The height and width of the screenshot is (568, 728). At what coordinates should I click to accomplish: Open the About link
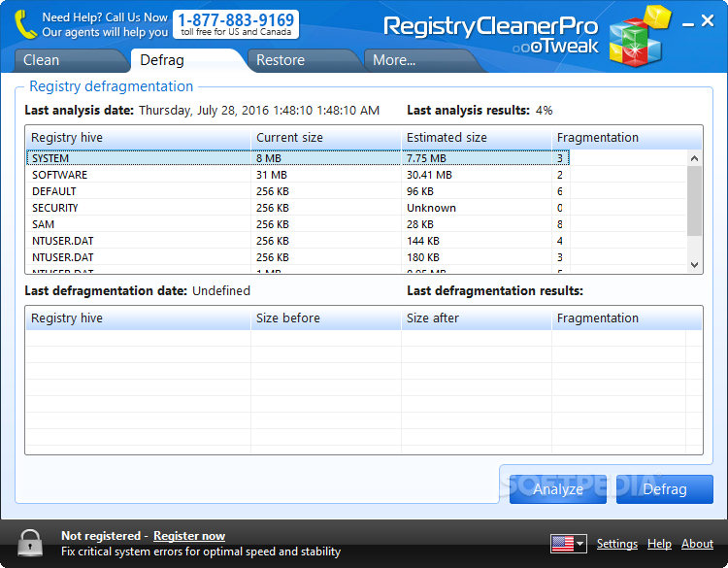[697, 544]
